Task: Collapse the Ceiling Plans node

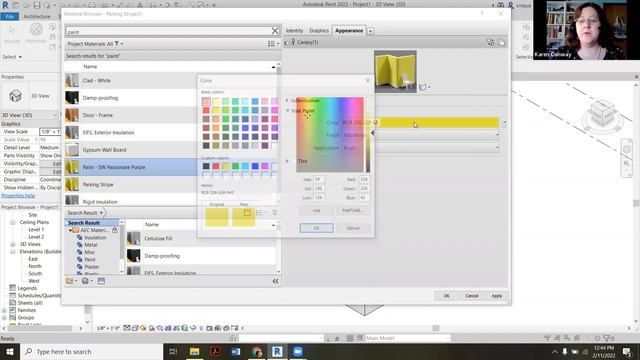Action: click(13, 222)
